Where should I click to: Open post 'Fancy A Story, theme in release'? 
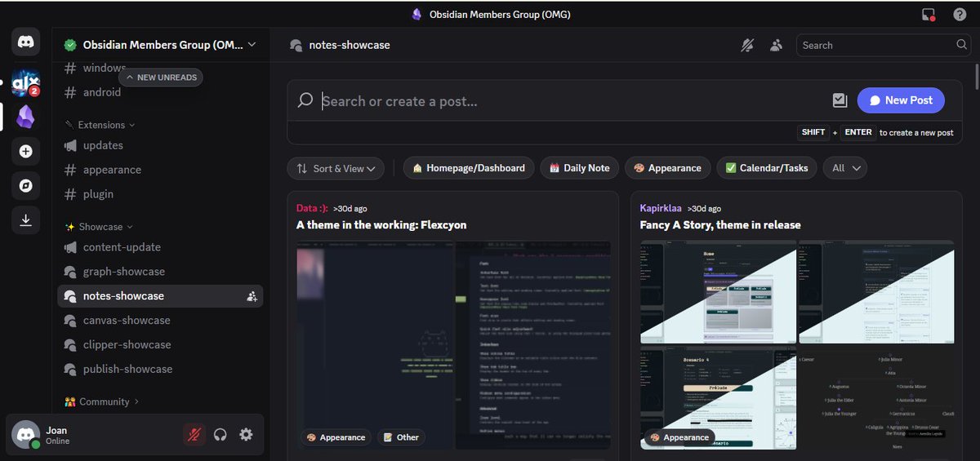tap(720, 225)
